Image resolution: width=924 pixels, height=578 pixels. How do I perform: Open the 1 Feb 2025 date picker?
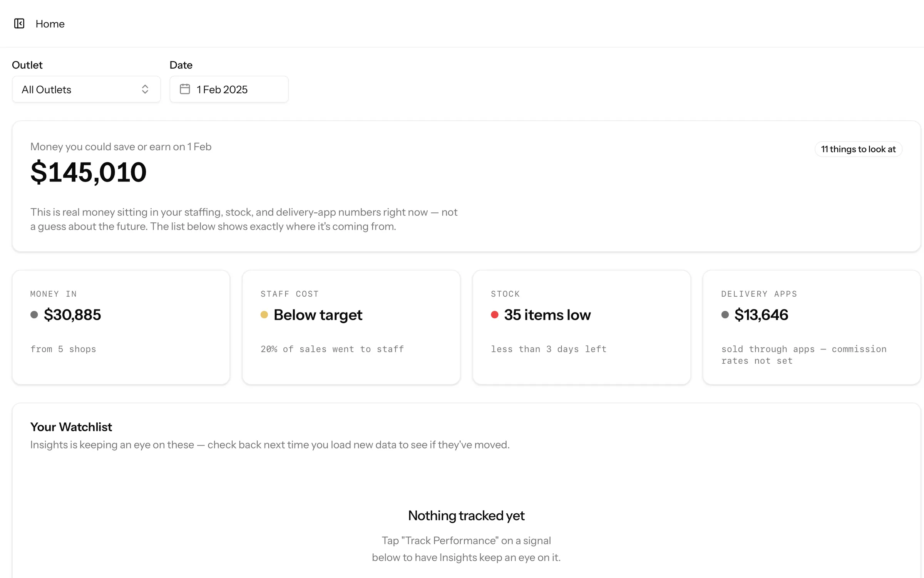[x=229, y=89]
